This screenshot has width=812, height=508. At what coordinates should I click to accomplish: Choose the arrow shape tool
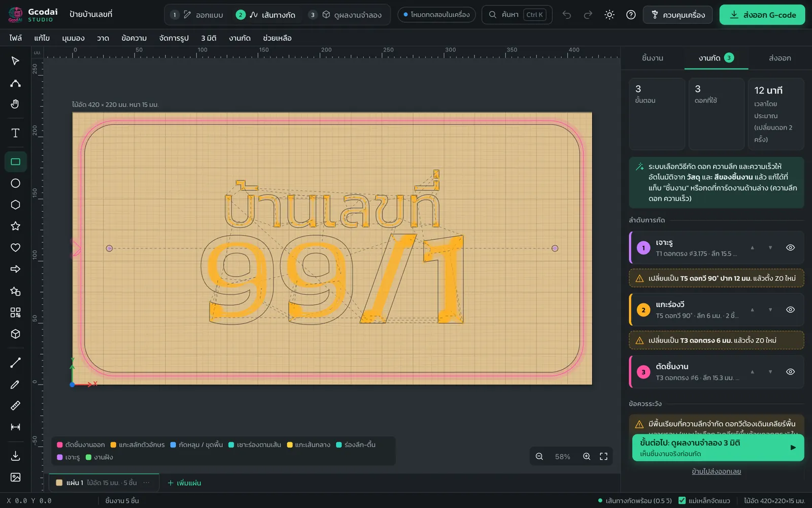point(15,269)
